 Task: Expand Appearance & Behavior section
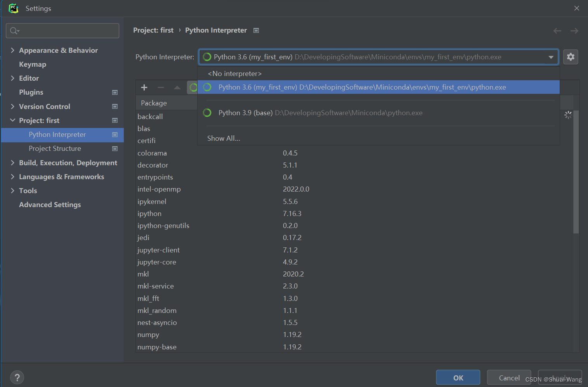[12, 50]
